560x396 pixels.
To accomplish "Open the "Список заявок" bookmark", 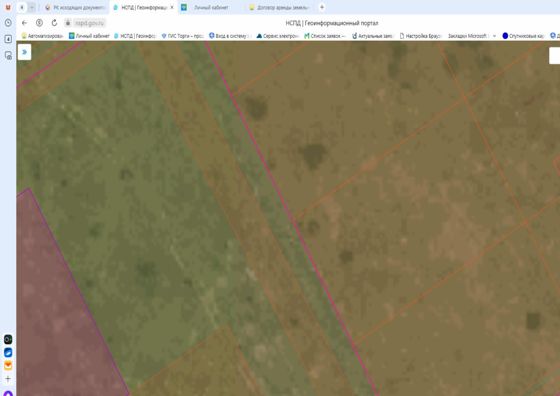I will [325, 36].
